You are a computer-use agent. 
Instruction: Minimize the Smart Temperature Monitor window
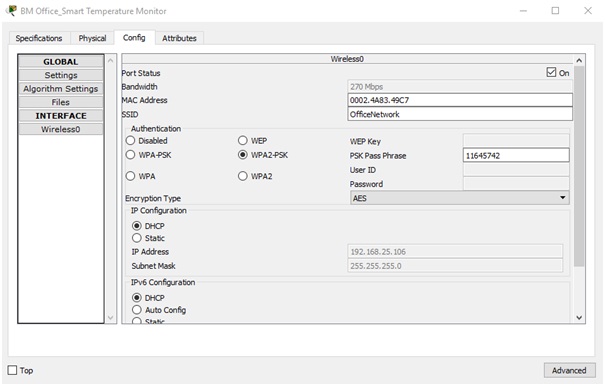coord(523,11)
